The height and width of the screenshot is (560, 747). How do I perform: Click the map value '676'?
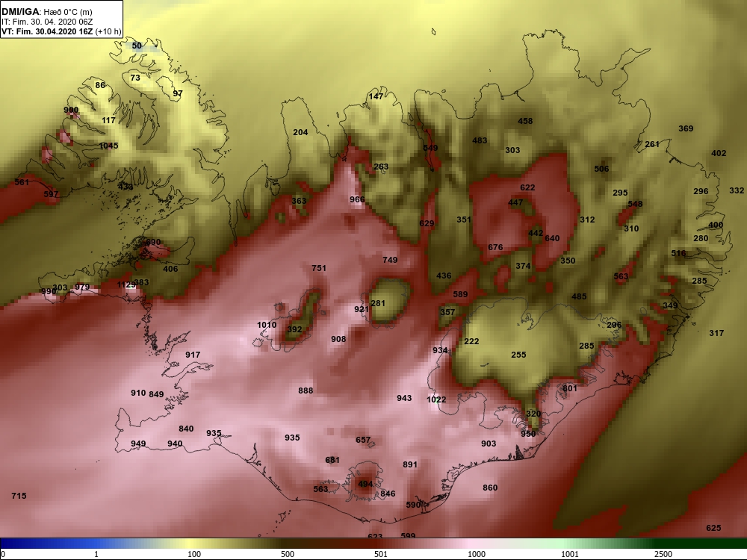[495, 247]
